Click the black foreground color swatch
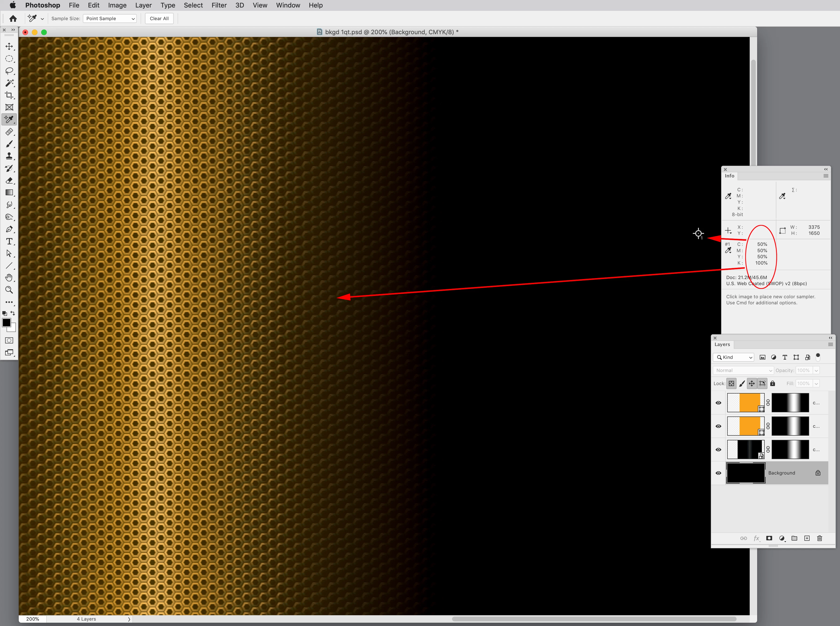840x626 pixels. (x=7, y=322)
